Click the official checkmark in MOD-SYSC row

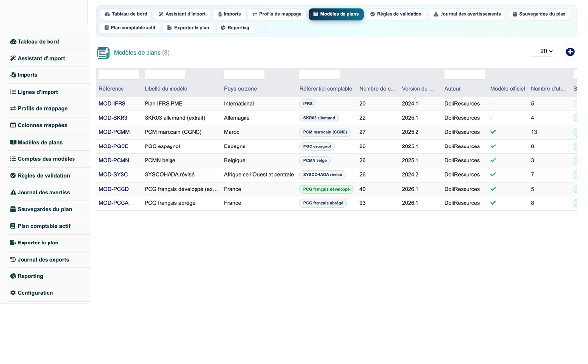(x=493, y=174)
